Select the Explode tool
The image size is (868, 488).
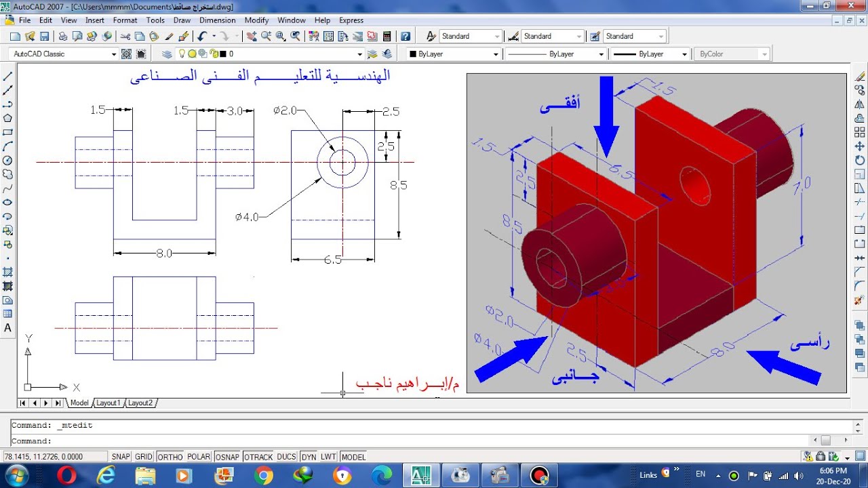(860, 300)
